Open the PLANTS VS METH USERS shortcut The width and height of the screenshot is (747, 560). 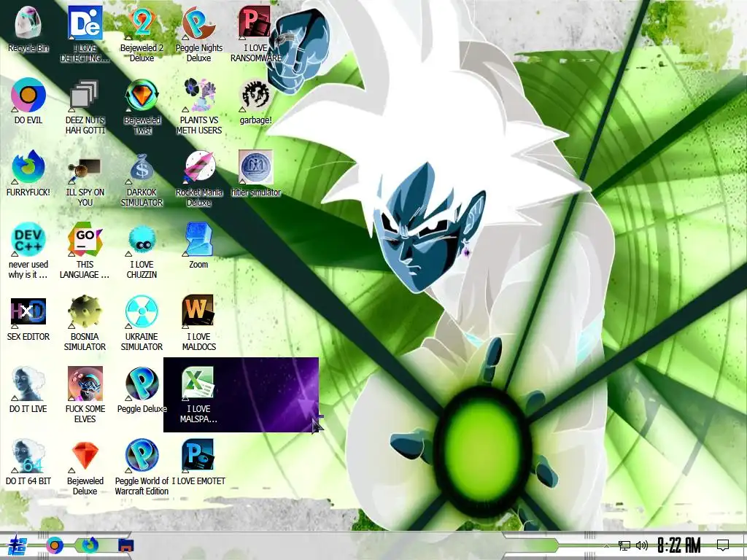point(198,96)
